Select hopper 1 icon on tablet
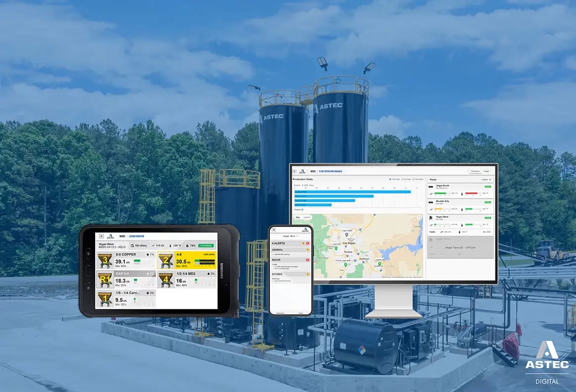Image resolution: width=576 pixels, height=392 pixels. click(x=105, y=299)
